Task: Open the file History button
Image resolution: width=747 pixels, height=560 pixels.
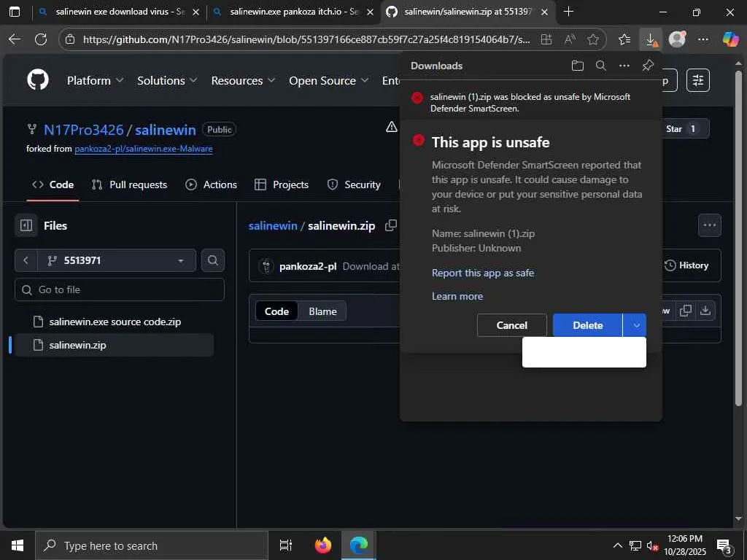Action: coord(686,265)
